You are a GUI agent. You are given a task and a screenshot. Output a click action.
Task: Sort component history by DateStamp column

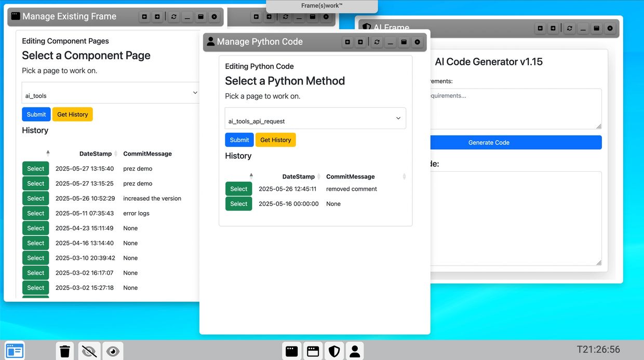pos(96,154)
